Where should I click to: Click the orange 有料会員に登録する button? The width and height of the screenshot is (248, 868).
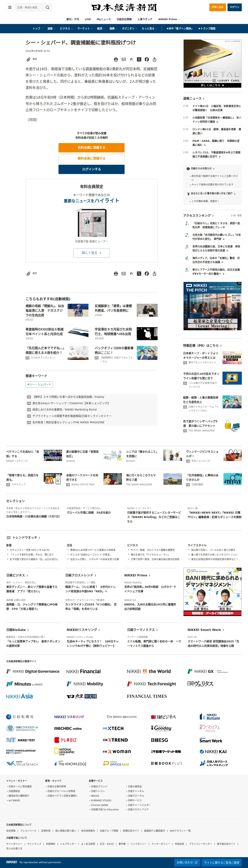coord(92,148)
